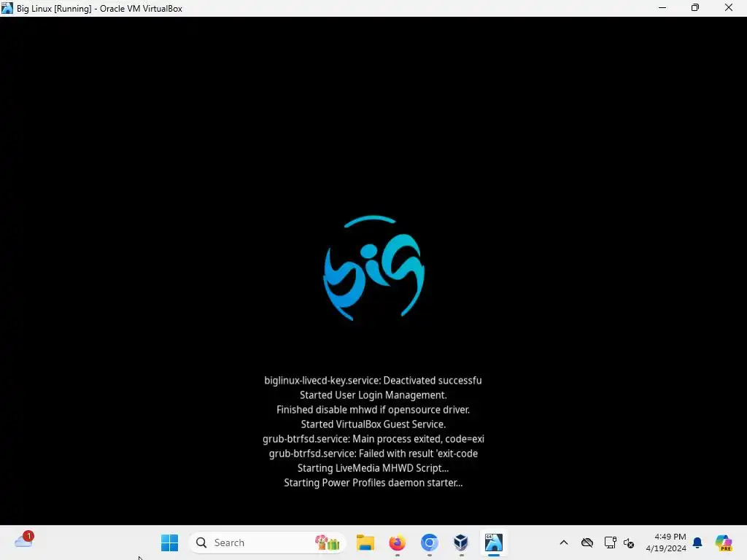
Task: Click the Big Linux logo in the VM screen
Action: click(x=373, y=268)
